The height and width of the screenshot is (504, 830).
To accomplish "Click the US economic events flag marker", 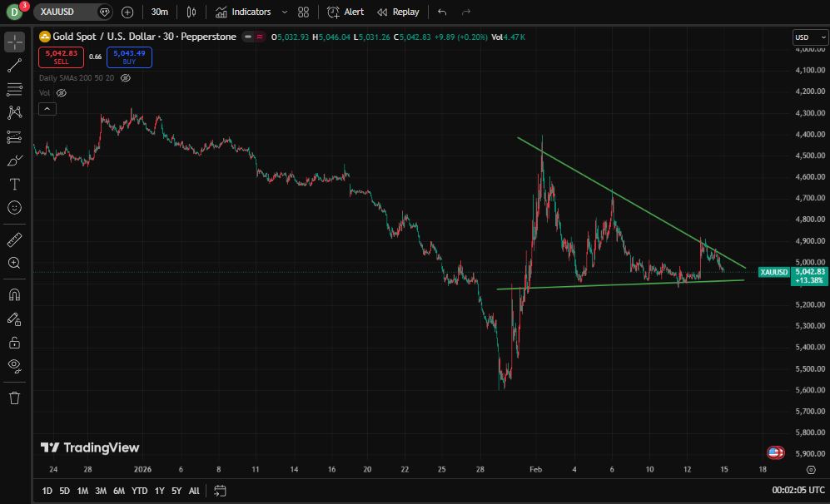I will [776, 452].
